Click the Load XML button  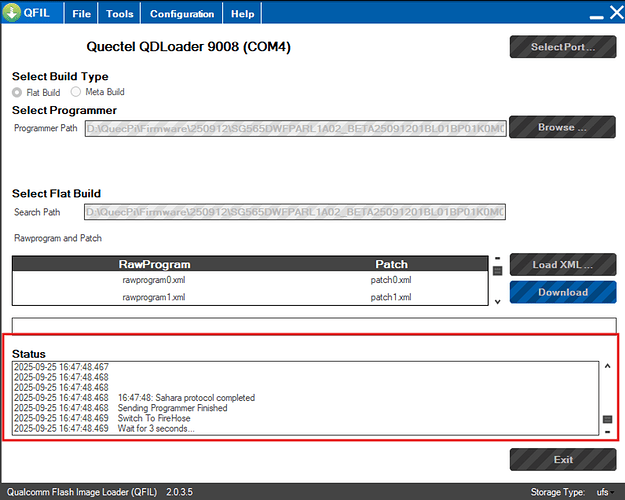tap(563, 264)
